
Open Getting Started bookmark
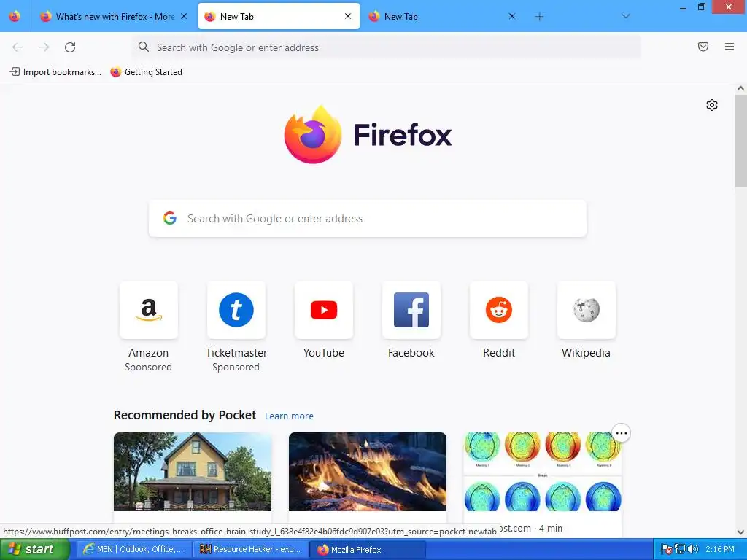(146, 72)
